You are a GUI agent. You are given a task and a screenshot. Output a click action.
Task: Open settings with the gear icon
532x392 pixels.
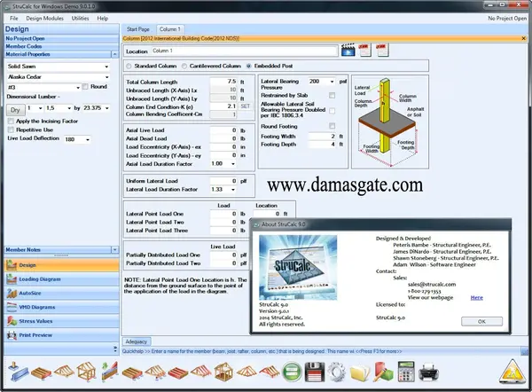[x=337, y=372]
